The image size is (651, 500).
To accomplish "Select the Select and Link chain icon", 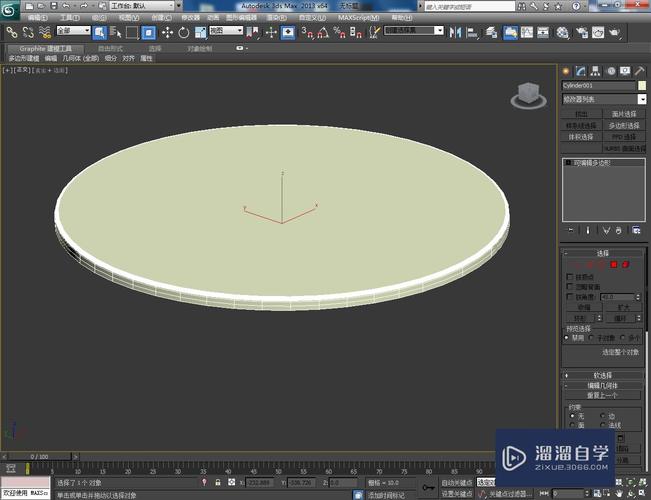I will 11,32.
